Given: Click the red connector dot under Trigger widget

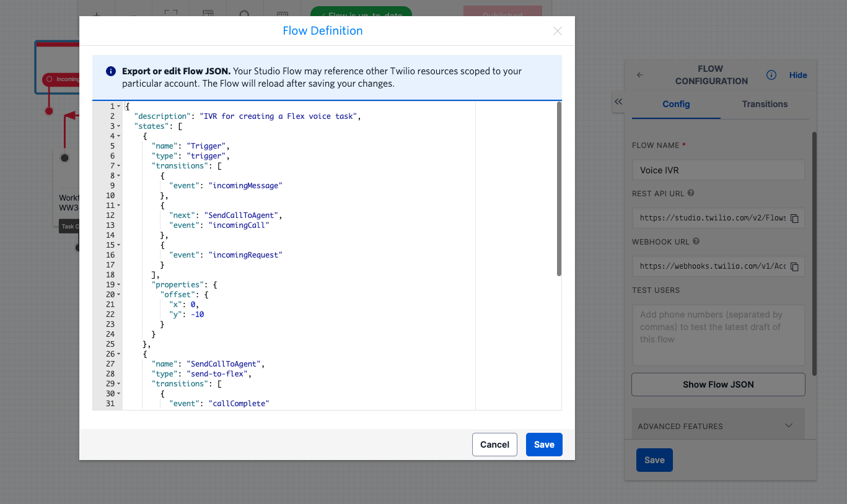Looking at the screenshot, I should coord(49,111).
